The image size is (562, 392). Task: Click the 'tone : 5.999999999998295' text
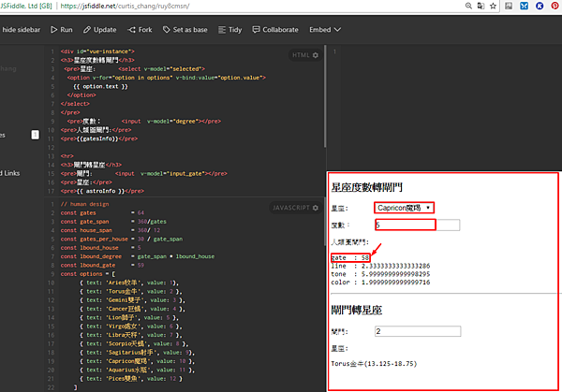[x=380, y=274]
